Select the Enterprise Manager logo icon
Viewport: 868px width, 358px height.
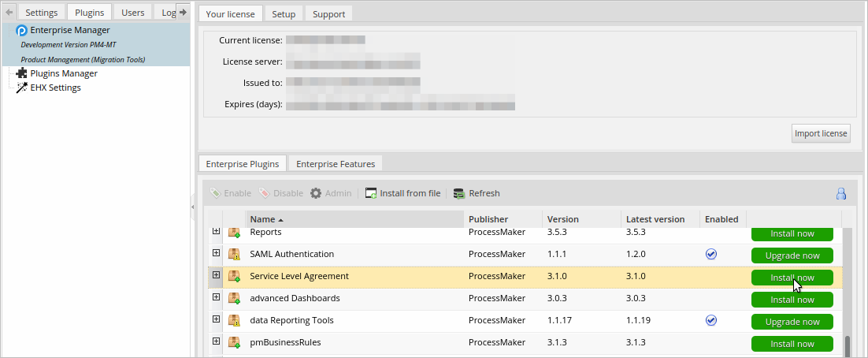click(x=21, y=31)
